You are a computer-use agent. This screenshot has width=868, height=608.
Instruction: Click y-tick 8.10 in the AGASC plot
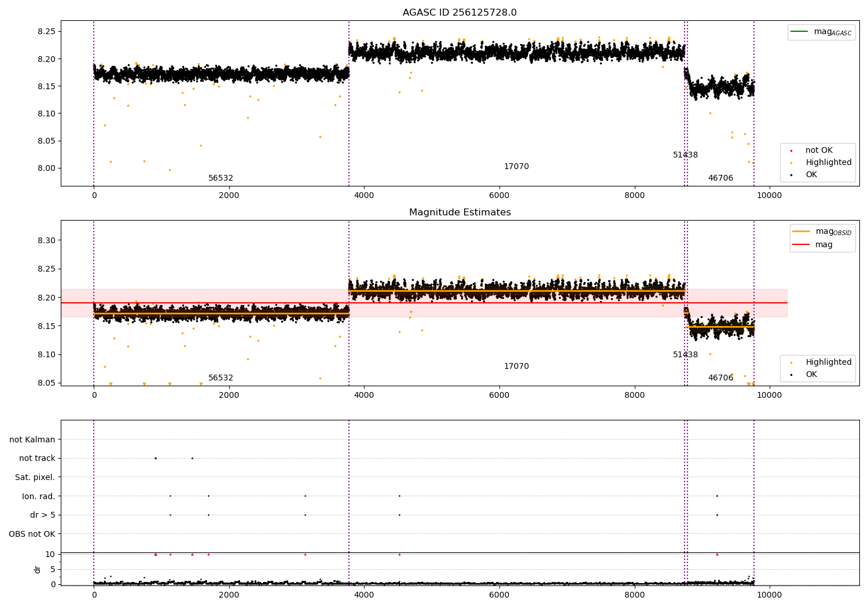tap(46, 114)
